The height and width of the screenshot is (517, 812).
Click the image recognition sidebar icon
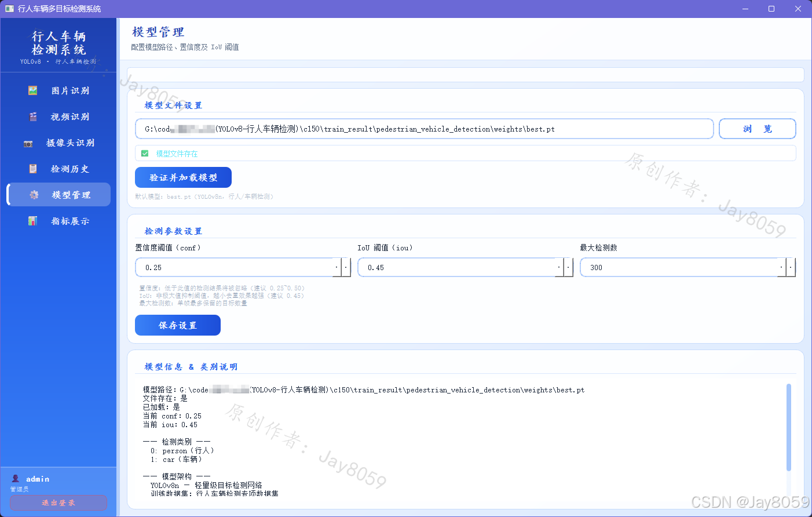coord(33,90)
